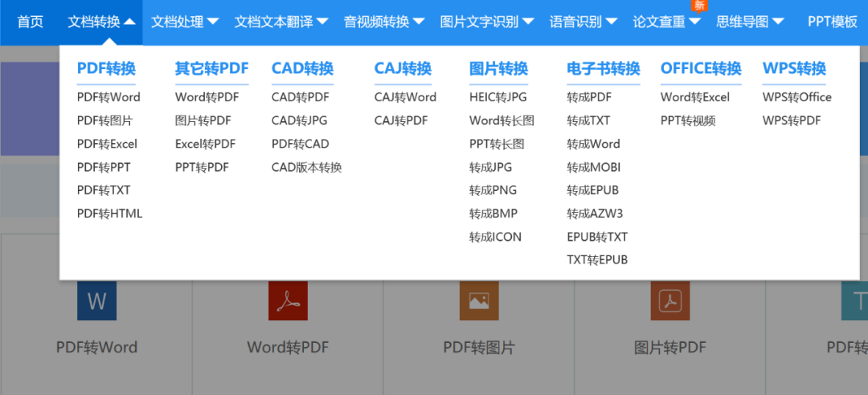Choose PDF转图片 in the dropdown menu list
This screenshot has height=395, width=868.
pyautogui.click(x=104, y=120)
